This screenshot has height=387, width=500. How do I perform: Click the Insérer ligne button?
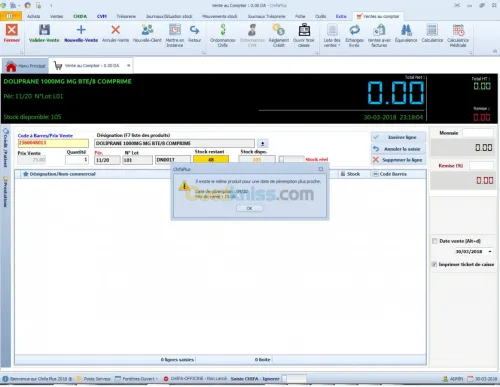pyautogui.click(x=398, y=137)
